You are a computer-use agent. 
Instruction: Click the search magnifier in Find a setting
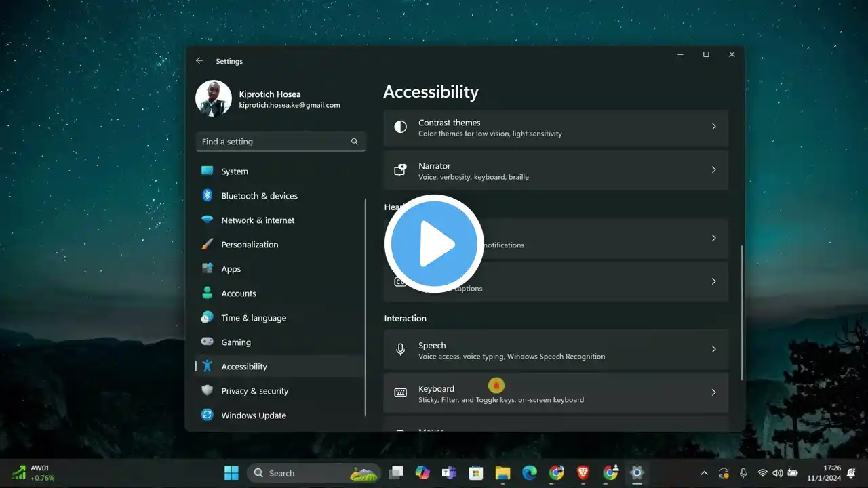pos(354,142)
